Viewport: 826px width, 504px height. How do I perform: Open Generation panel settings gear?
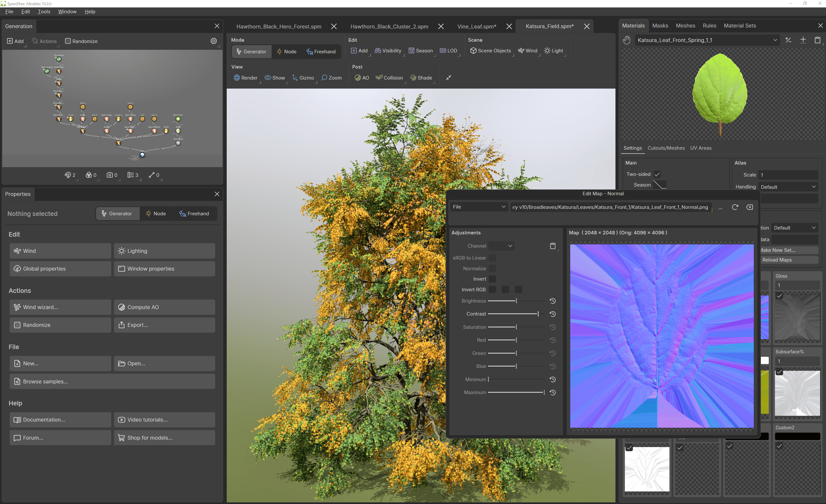click(x=213, y=41)
